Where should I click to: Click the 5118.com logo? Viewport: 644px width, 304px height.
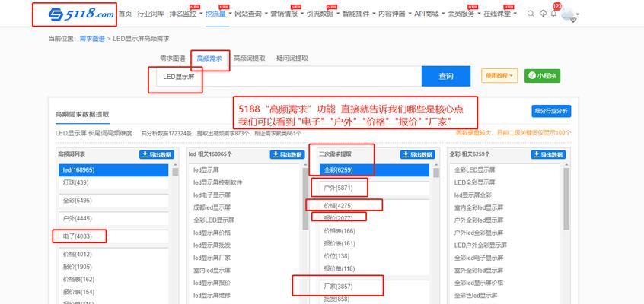click(81, 14)
